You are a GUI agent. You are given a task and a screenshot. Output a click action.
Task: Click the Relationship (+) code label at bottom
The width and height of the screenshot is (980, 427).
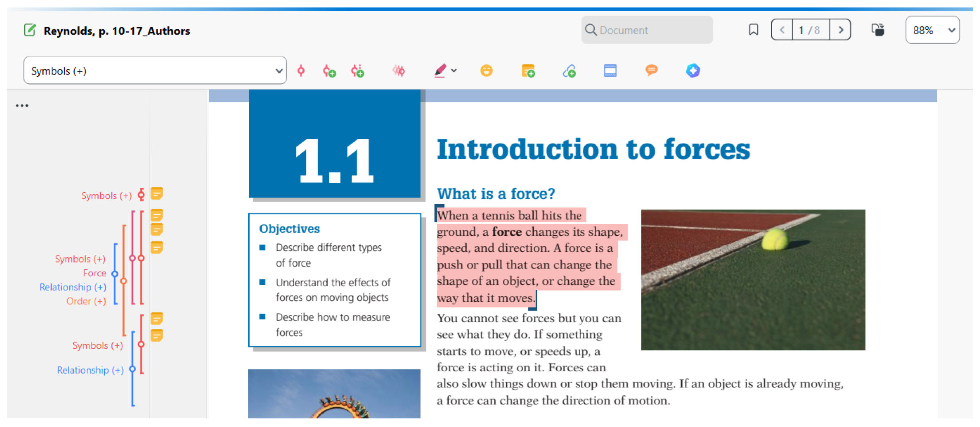tap(90, 370)
